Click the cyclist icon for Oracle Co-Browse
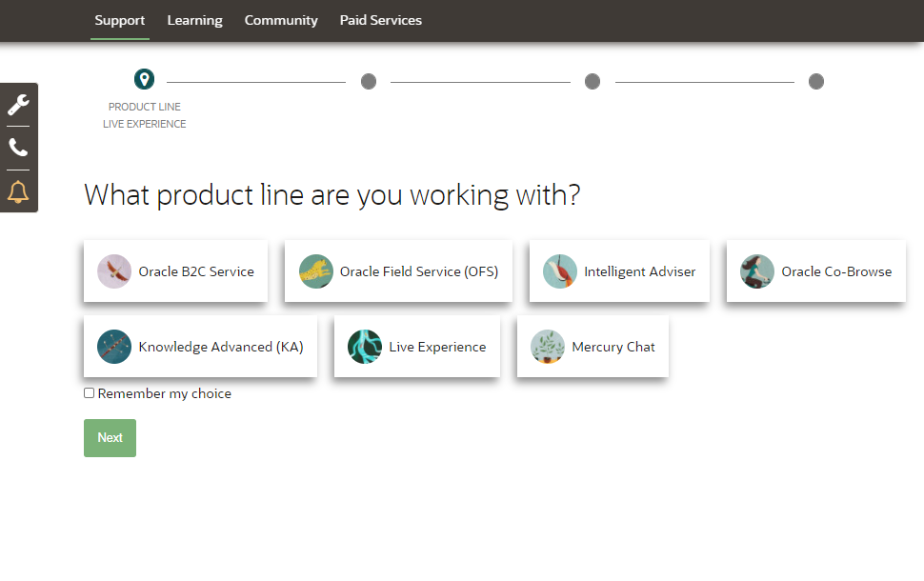Viewport: 924px width, 581px height. click(757, 271)
